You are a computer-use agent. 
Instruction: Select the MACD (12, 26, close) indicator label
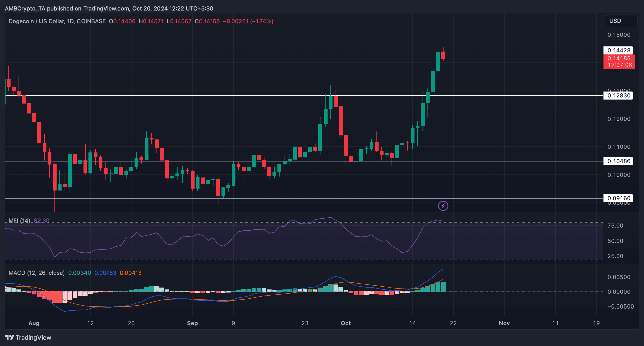click(x=37, y=273)
